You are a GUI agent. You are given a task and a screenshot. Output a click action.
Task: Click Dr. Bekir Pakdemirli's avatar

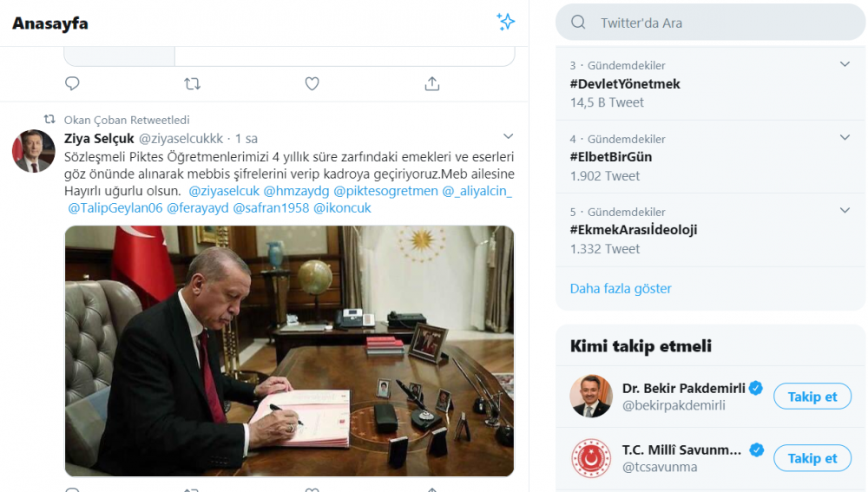point(591,397)
